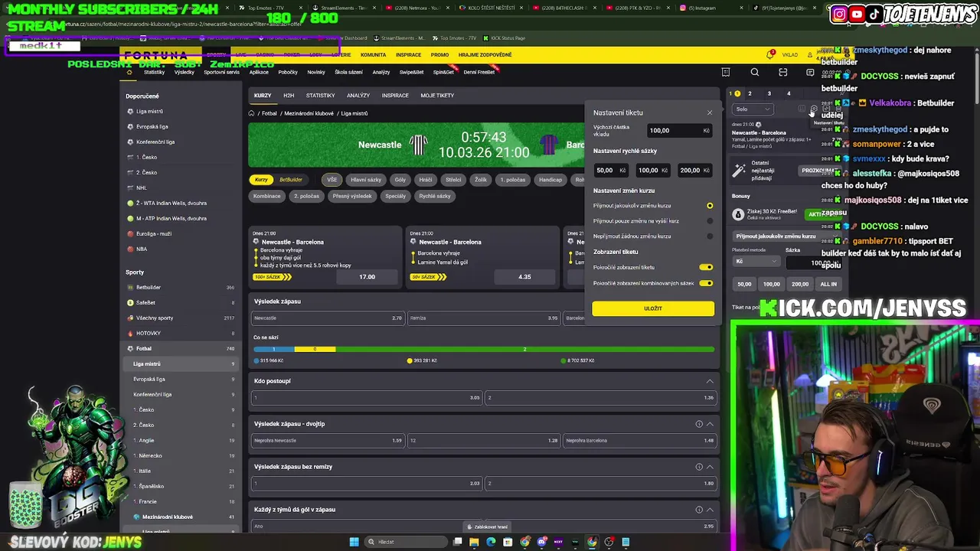Open notifications bell icon
Viewport: 980px width, 551px height.
click(770, 55)
